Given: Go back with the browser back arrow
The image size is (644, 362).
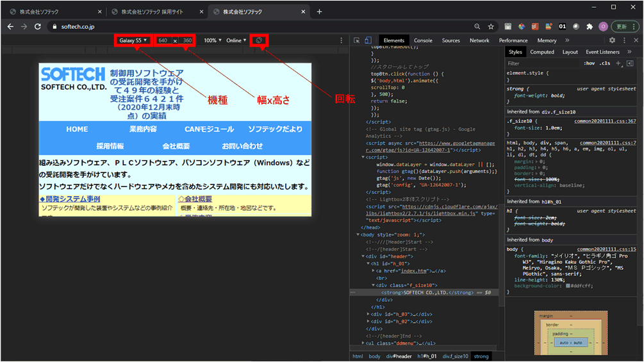Looking at the screenshot, I should click(10, 27).
